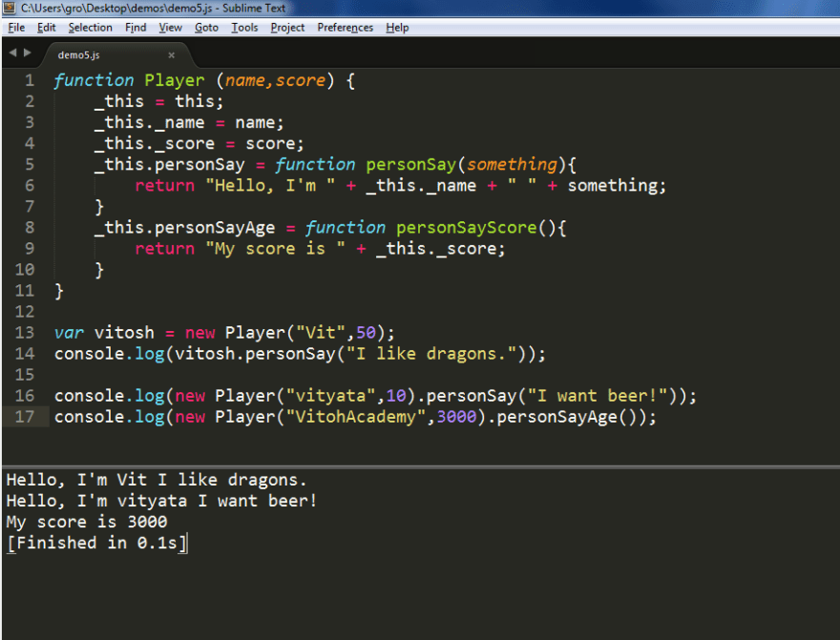Click 'vitosh' variable on line 13

pos(124,333)
